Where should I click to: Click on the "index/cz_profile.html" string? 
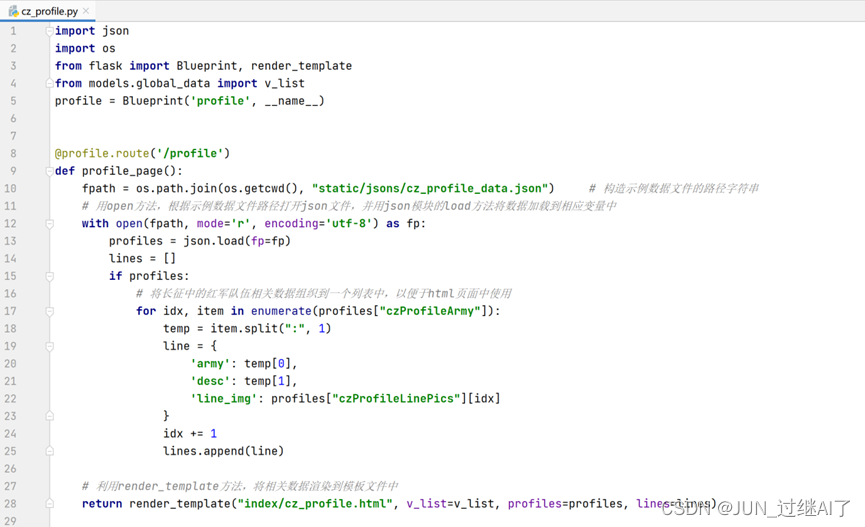point(315,504)
